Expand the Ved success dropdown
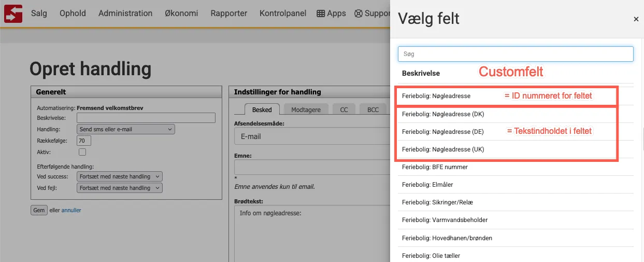This screenshot has width=644, height=262. pyautogui.click(x=119, y=176)
